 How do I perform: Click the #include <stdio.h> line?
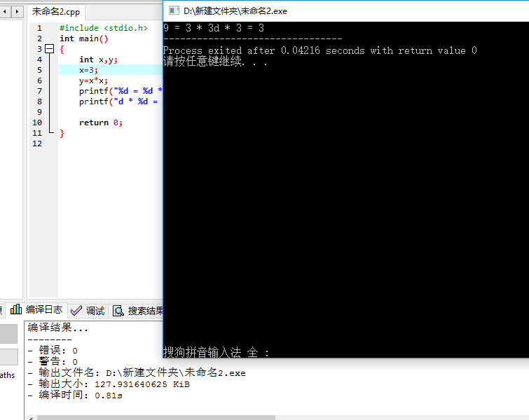pos(104,28)
